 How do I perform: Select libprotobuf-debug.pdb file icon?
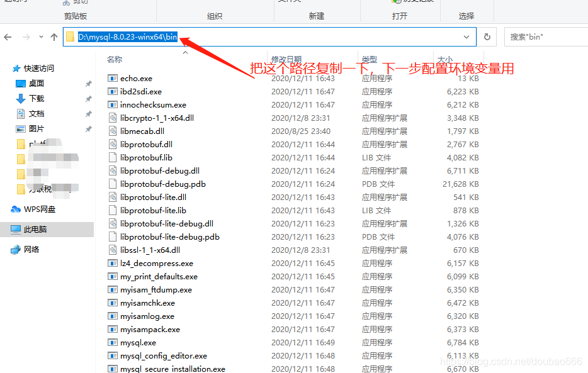tap(113, 184)
